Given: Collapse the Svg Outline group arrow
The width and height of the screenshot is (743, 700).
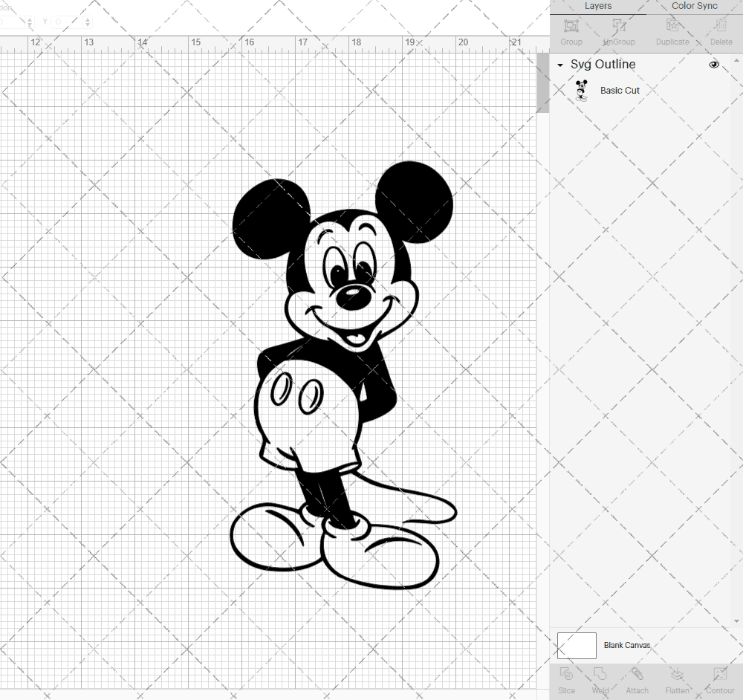Looking at the screenshot, I should pyautogui.click(x=560, y=65).
